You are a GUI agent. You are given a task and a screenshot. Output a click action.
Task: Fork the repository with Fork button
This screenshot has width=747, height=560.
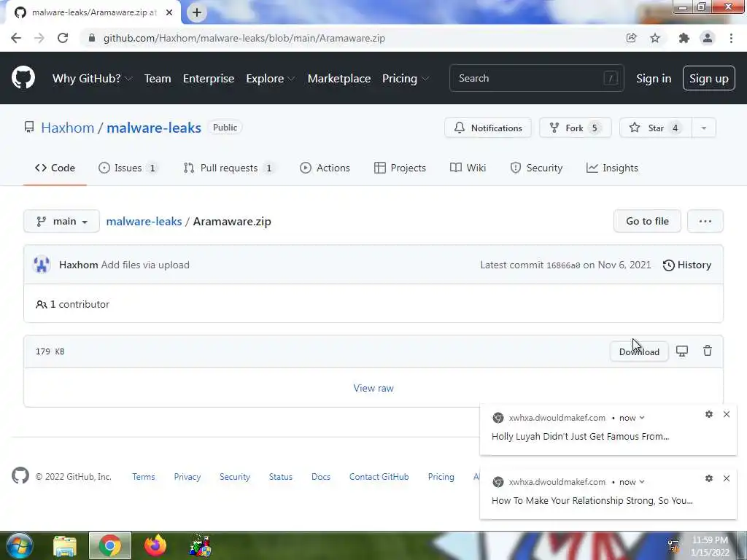(575, 128)
